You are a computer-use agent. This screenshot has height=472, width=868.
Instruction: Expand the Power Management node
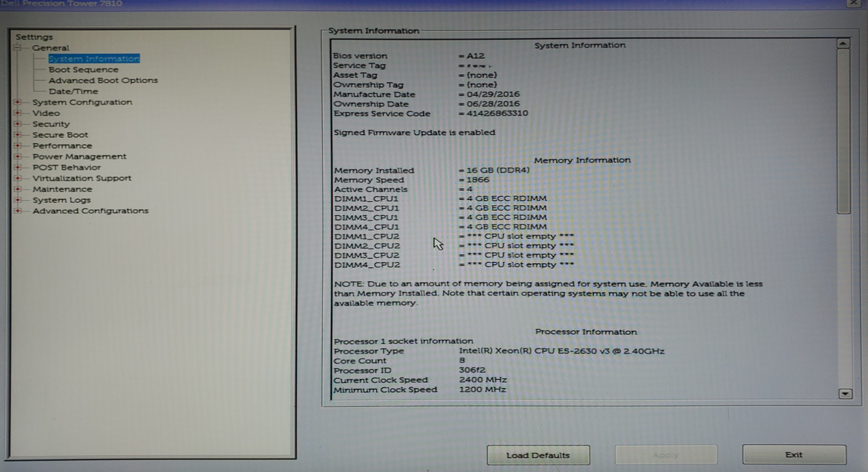[18, 156]
